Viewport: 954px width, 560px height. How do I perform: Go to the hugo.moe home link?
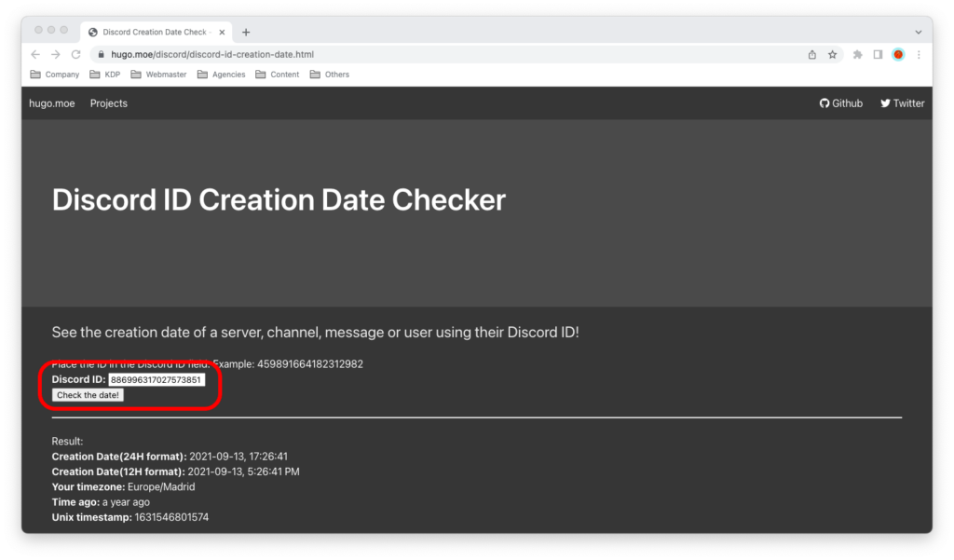click(x=52, y=103)
